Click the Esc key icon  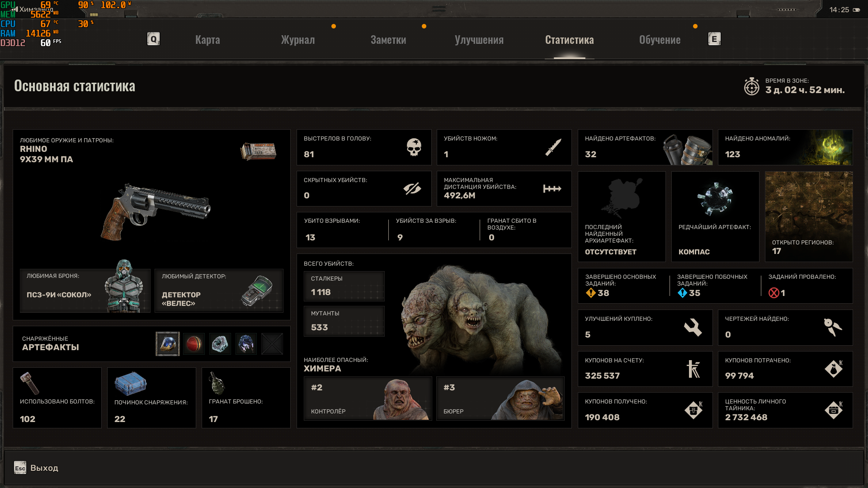[x=20, y=468]
